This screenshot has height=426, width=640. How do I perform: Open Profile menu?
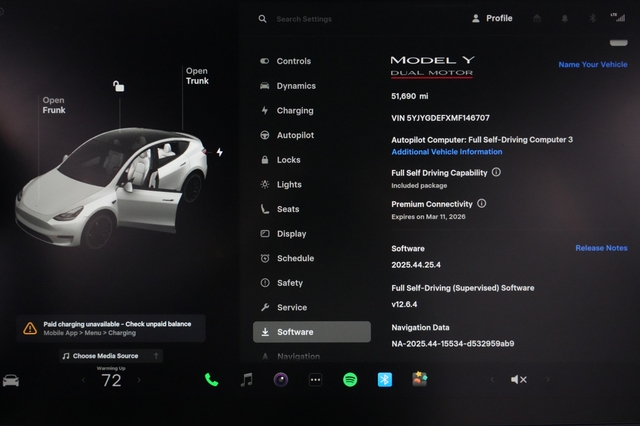coord(492,18)
